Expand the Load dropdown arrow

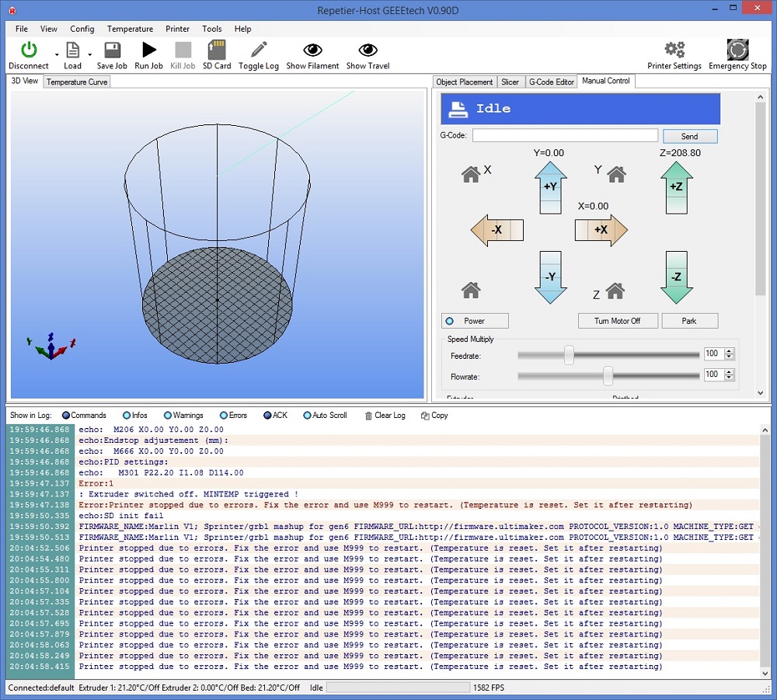pos(90,54)
